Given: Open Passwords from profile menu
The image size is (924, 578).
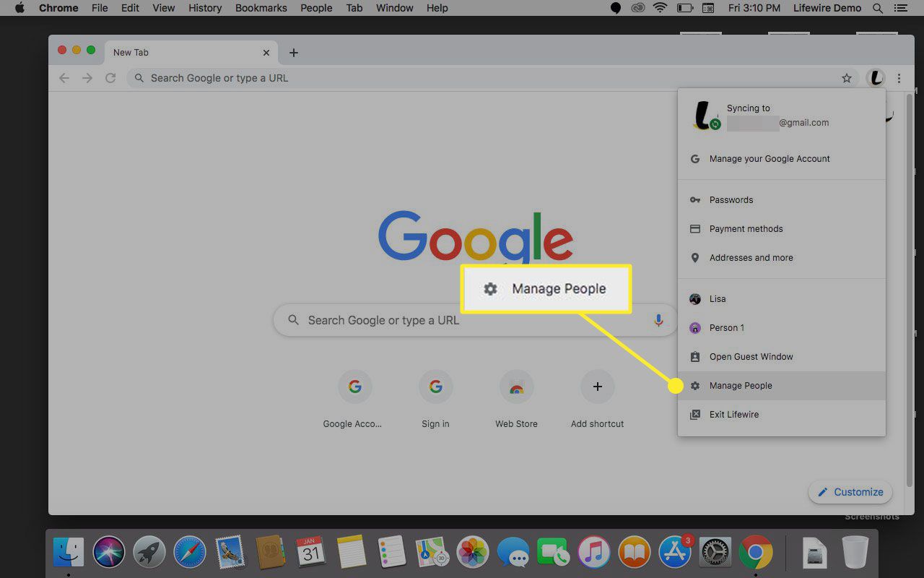Looking at the screenshot, I should tap(782, 200).
